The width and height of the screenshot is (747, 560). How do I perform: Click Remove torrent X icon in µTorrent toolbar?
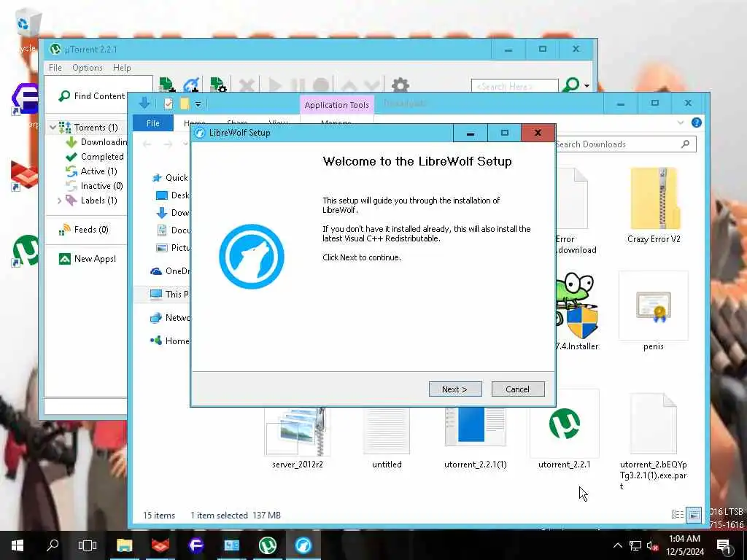[x=247, y=86]
